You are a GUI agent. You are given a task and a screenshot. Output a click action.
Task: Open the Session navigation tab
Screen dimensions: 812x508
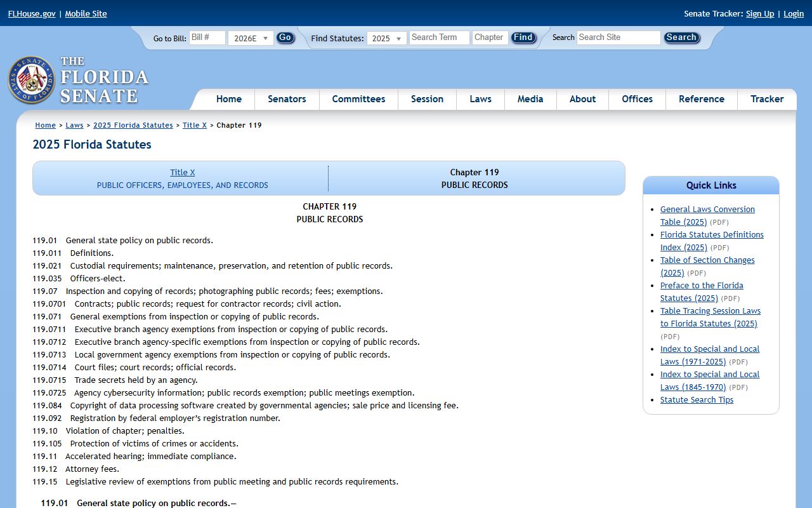(x=427, y=99)
